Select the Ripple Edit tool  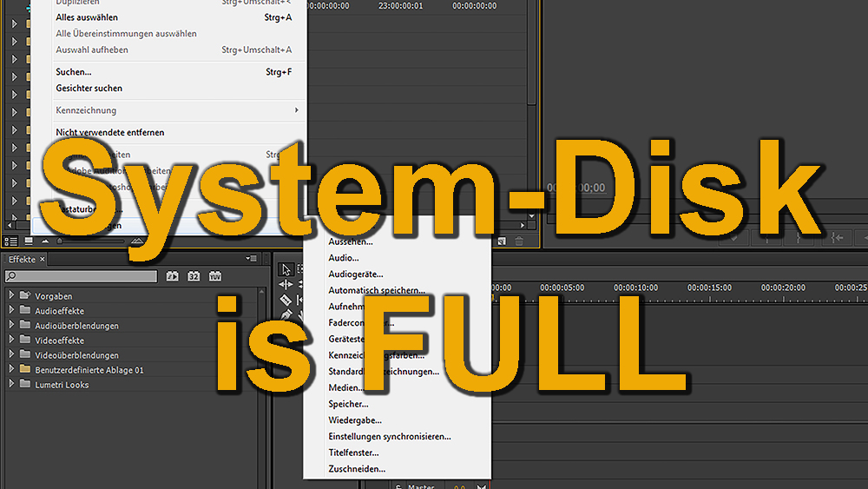pos(286,285)
